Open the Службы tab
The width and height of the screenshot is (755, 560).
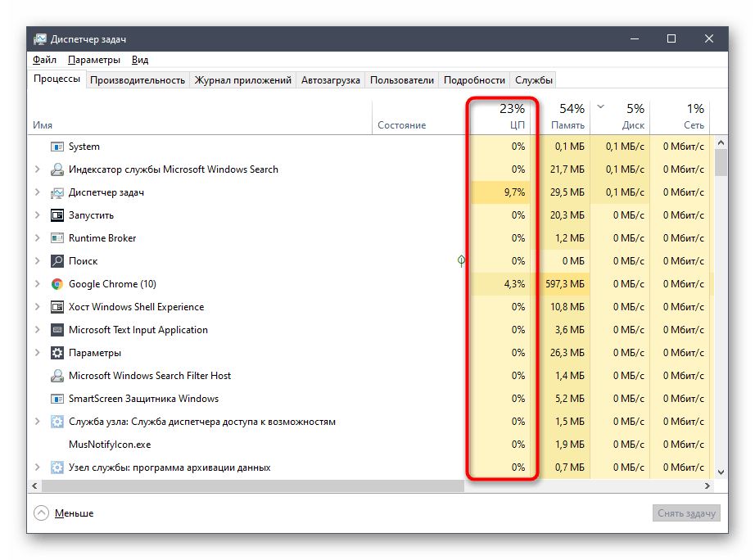click(534, 80)
